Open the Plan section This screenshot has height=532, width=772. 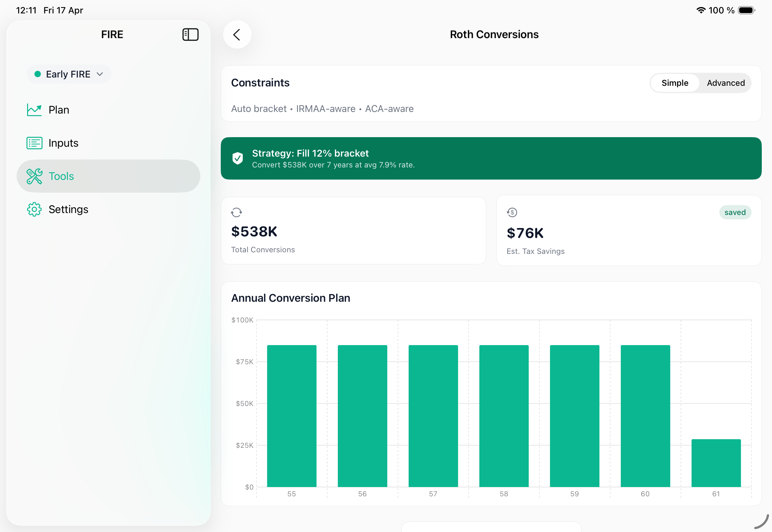pos(108,110)
